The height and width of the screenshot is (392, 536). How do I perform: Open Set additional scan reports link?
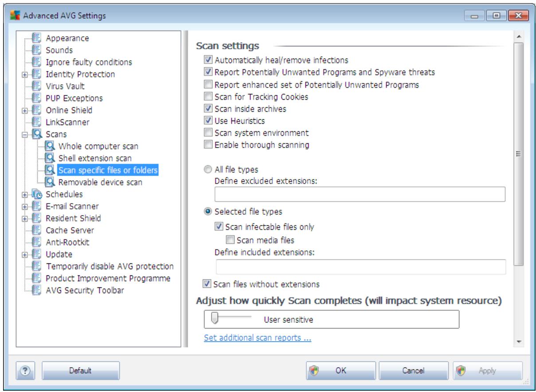coord(258,338)
